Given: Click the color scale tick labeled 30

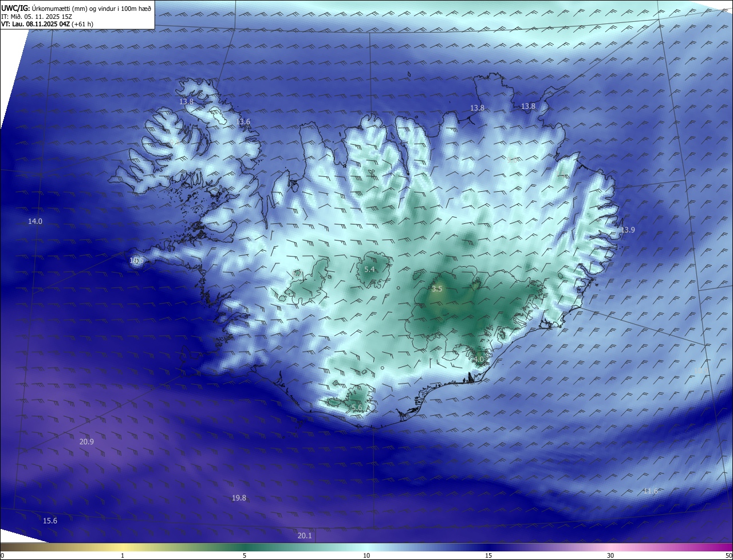Looking at the screenshot, I should pos(610,555).
